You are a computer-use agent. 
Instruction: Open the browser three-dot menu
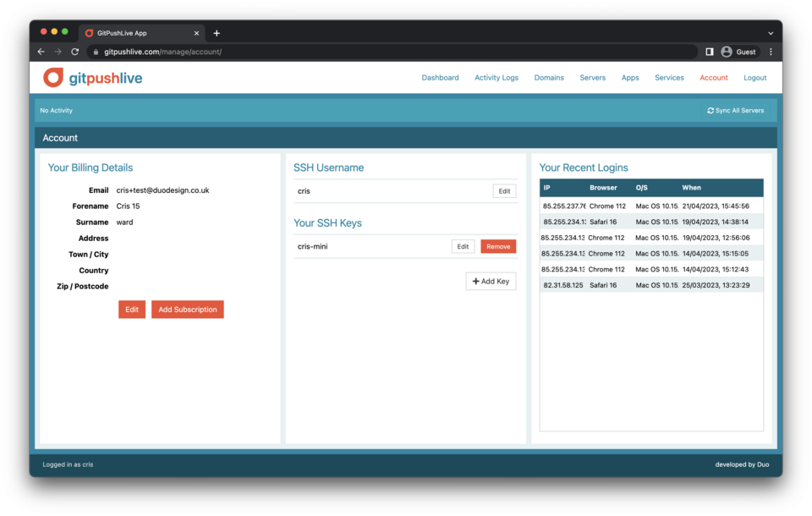point(771,52)
